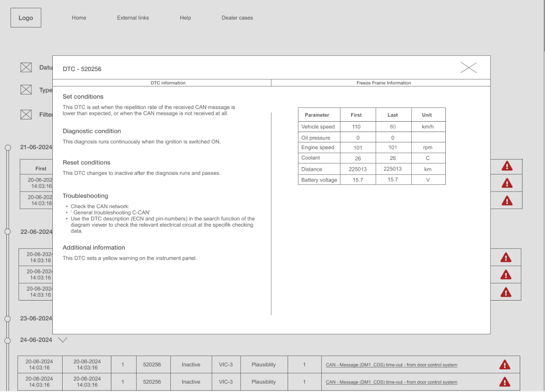The image size is (545, 392).
Task: Click warning icon in bottom-most table row
Action: tap(505, 382)
